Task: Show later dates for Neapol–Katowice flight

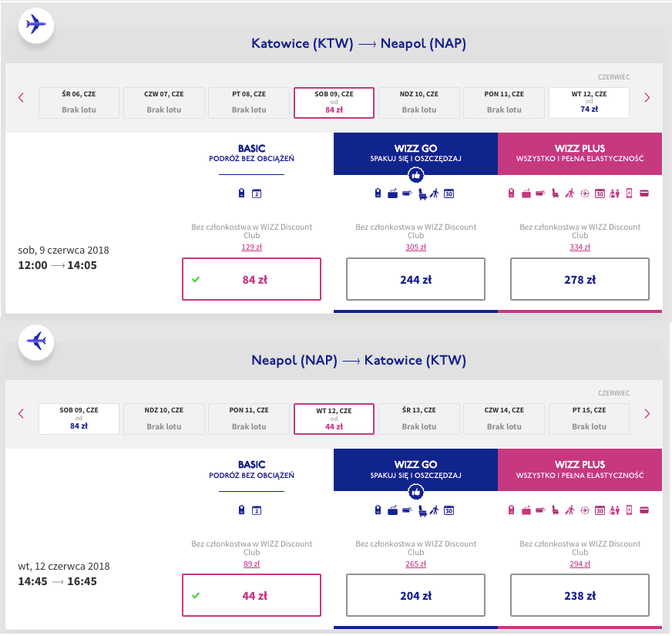Action: click(x=647, y=414)
